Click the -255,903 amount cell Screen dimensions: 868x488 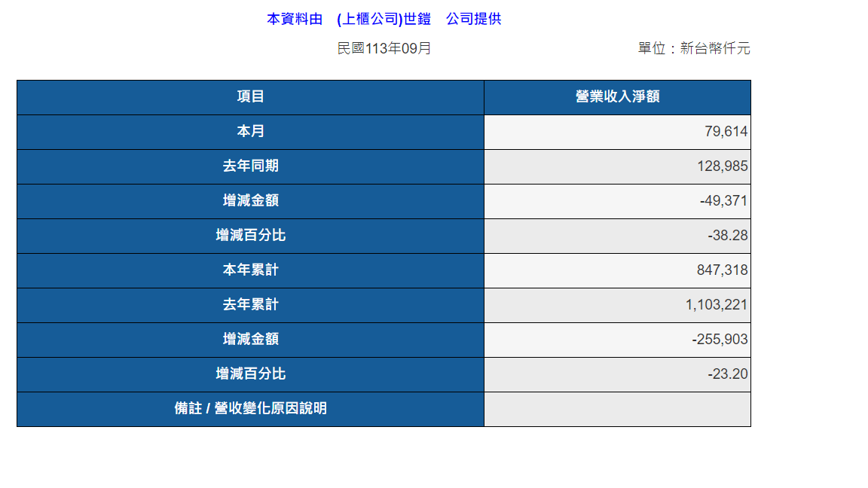click(x=720, y=340)
